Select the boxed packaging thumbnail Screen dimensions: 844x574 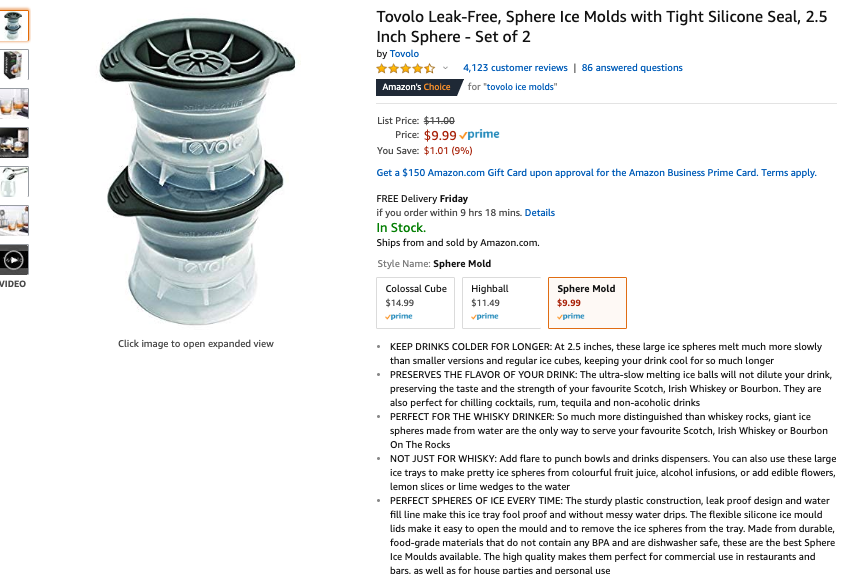[x=14, y=65]
